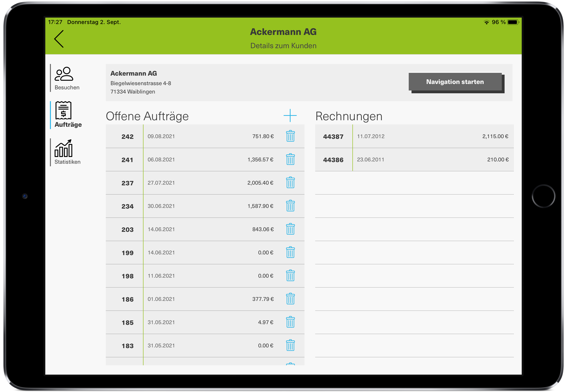Image resolution: width=567 pixels, height=392 pixels.
Task: Delete order 241 with its trash icon
Action: [290, 159]
